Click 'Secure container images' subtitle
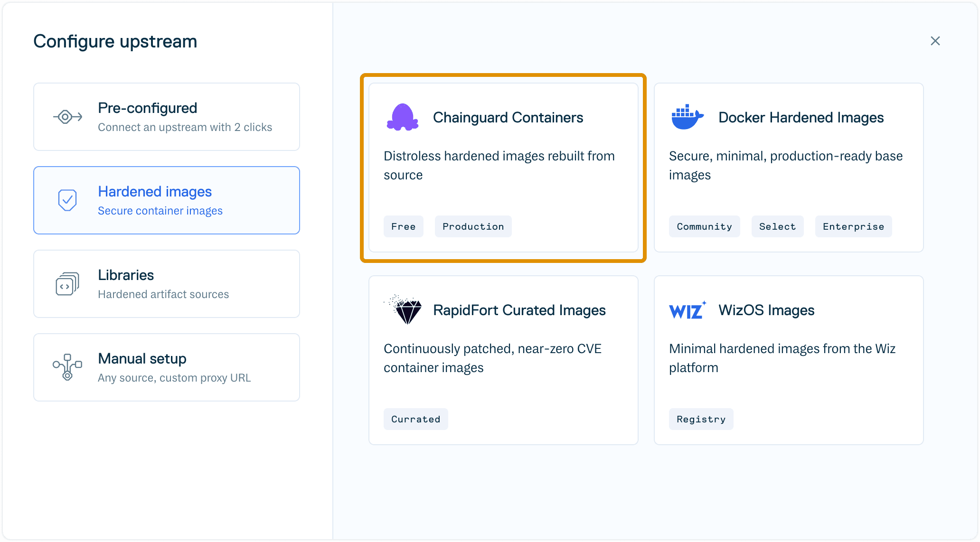Screen dimensions: 980x542 tap(160, 211)
